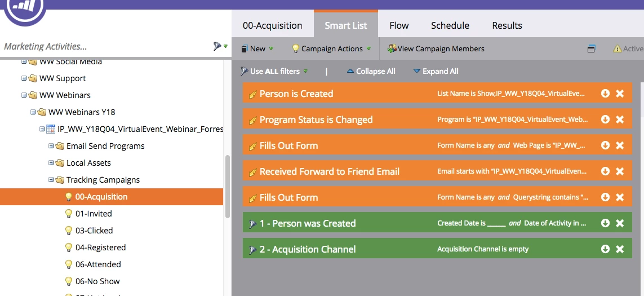The width and height of the screenshot is (644, 296).
Task: Switch to the Schedule tab
Action: coord(450,25)
